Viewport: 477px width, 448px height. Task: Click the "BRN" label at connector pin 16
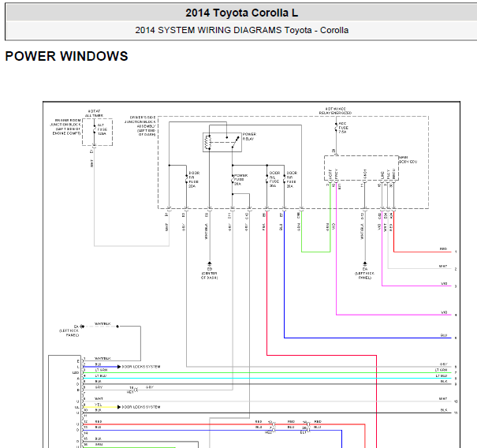(x=99, y=445)
